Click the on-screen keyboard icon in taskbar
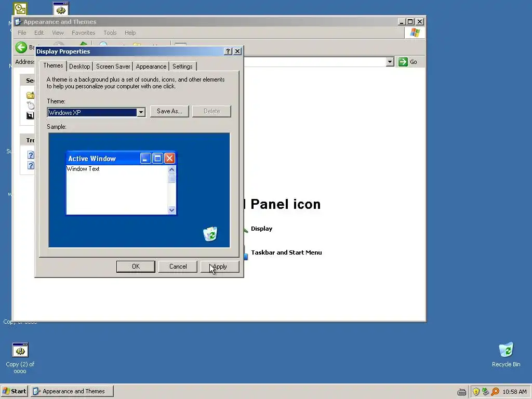 [x=462, y=392]
